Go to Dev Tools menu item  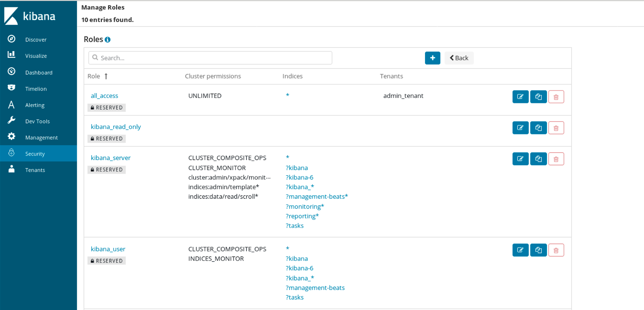[x=37, y=121]
